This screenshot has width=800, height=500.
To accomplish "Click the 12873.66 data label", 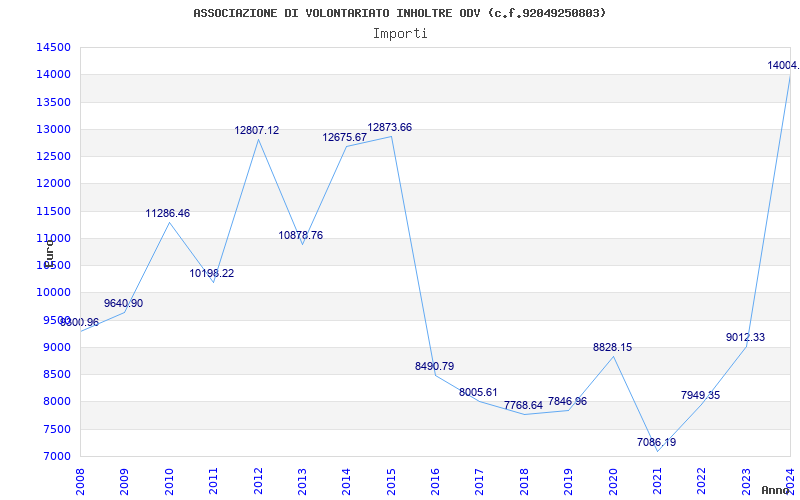I will point(389,128).
